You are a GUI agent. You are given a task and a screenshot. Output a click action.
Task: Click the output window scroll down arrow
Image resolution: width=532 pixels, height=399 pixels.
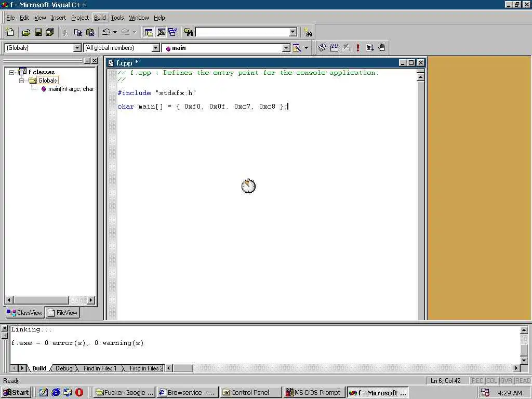pyautogui.click(x=524, y=361)
